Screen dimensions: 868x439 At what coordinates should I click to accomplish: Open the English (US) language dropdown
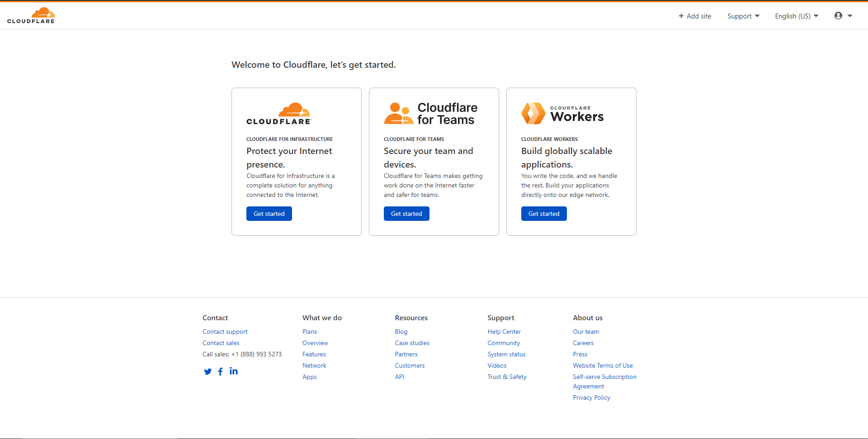tap(797, 16)
